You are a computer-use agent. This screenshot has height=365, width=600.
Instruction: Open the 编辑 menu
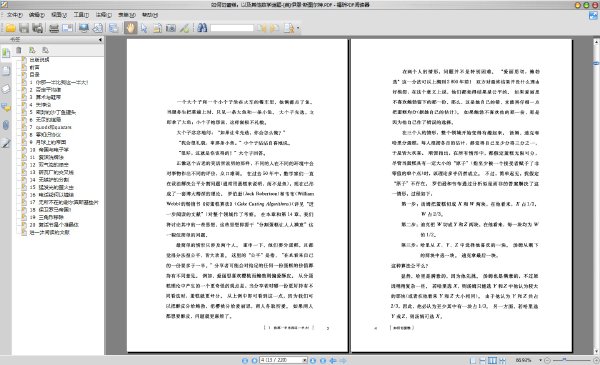[37, 15]
